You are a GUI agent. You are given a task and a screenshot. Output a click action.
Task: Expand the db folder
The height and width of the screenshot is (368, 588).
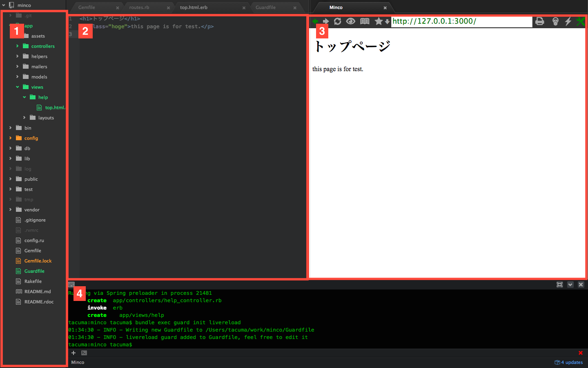(10, 148)
